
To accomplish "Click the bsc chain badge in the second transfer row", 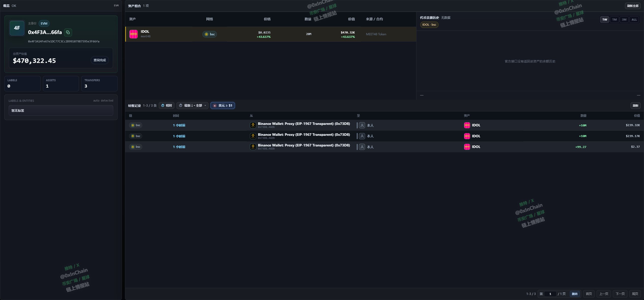I will (136, 136).
